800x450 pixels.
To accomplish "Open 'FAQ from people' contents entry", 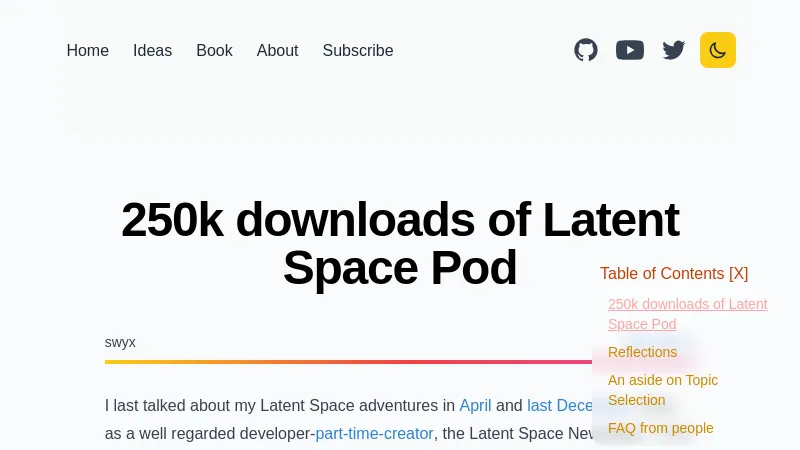I will pos(660,428).
